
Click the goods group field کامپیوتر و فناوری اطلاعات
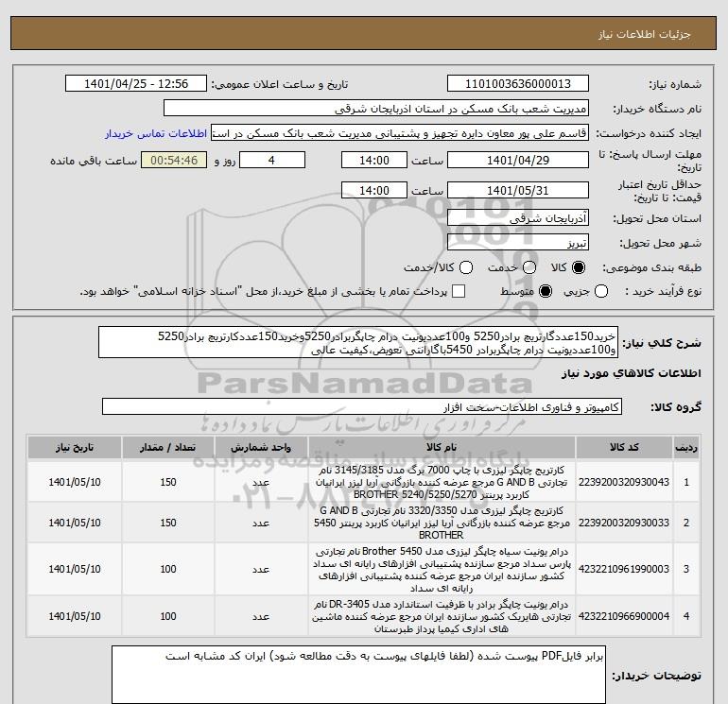(x=362, y=406)
